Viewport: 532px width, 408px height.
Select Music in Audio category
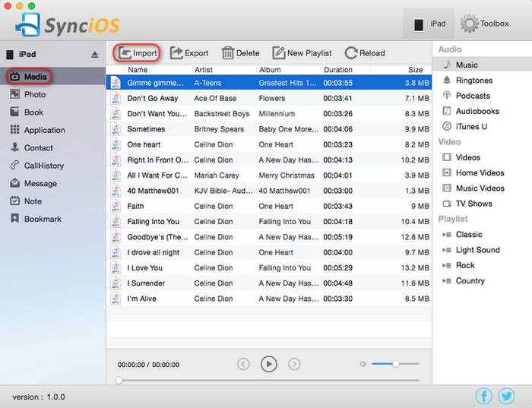tap(482, 65)
